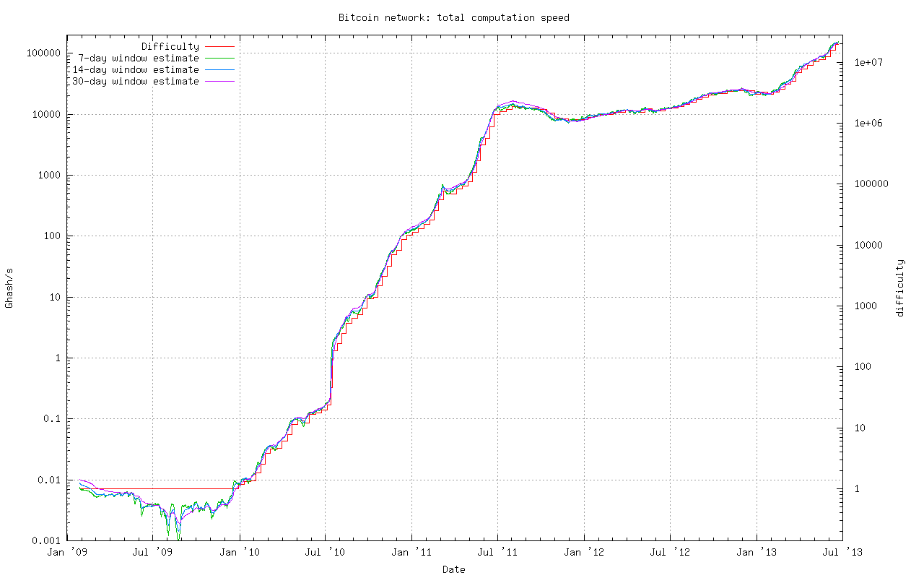Screen dimensions: 924x578
Task: Select the '10000' tick on the difficulty axis
Action: [x=869, y=245]
